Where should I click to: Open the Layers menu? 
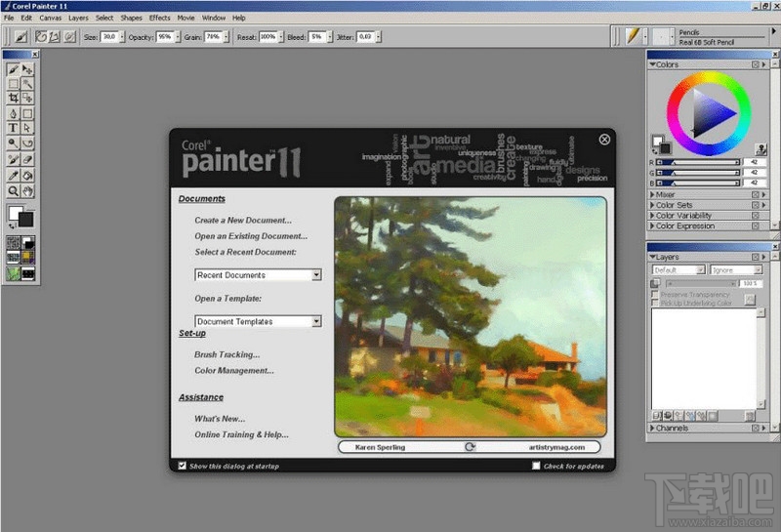point(78,18)
